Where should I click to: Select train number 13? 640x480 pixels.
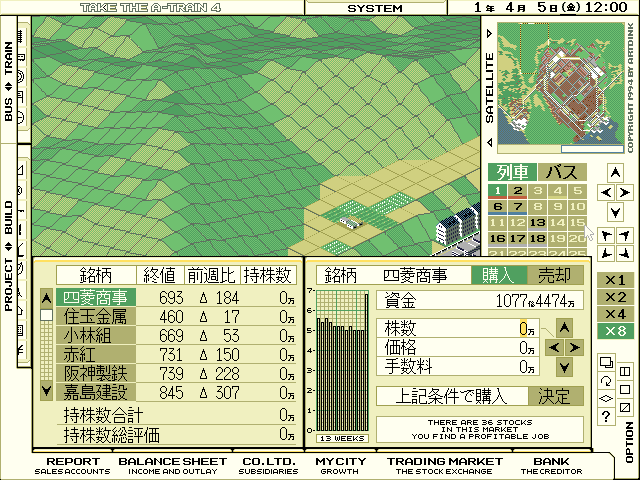pyautogui.click(x=537, y=223)
